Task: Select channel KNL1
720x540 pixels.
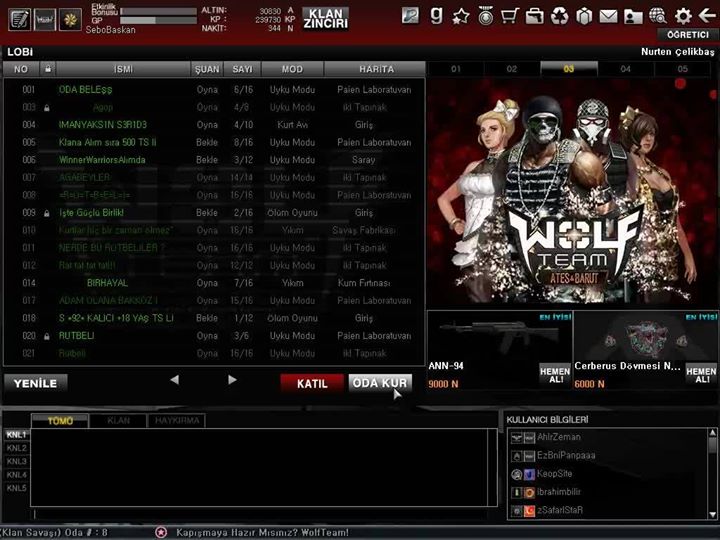Action: [17, 434]
